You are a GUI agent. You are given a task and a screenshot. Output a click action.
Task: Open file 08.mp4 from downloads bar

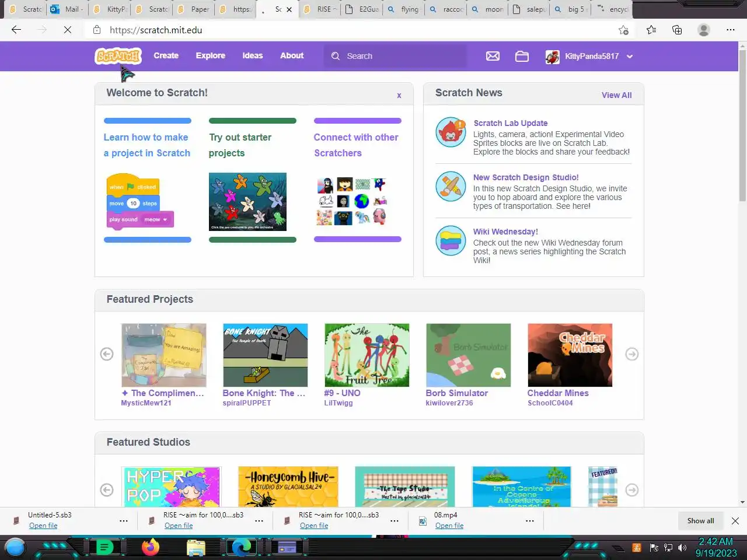point(449,526)
